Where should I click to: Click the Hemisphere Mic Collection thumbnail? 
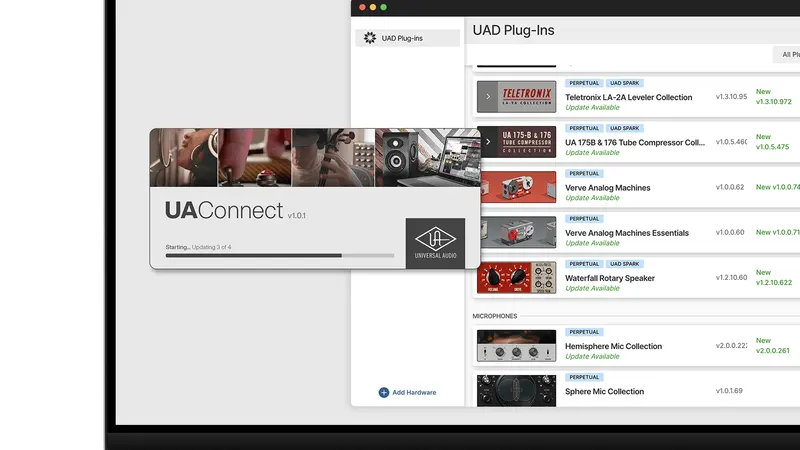[x=516, y=346]
